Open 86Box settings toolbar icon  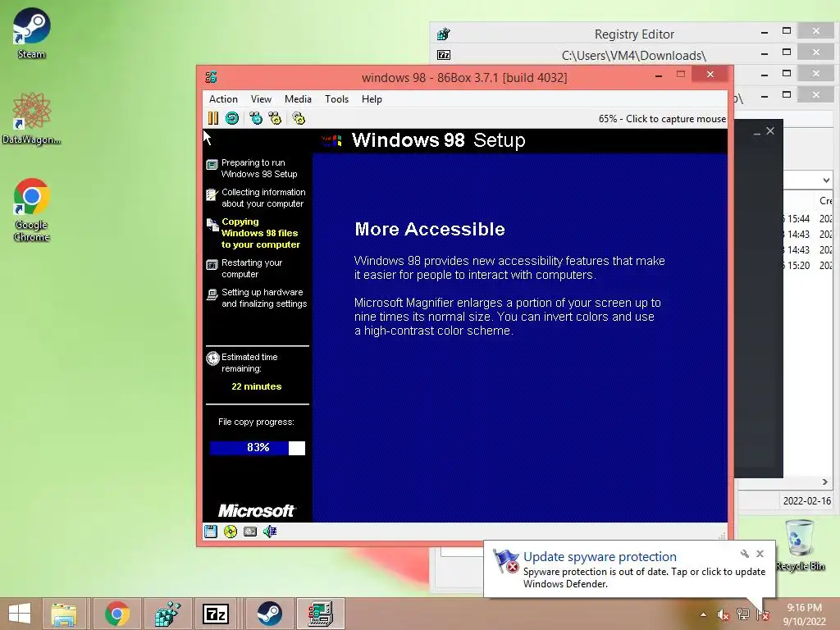pos(299,118)
